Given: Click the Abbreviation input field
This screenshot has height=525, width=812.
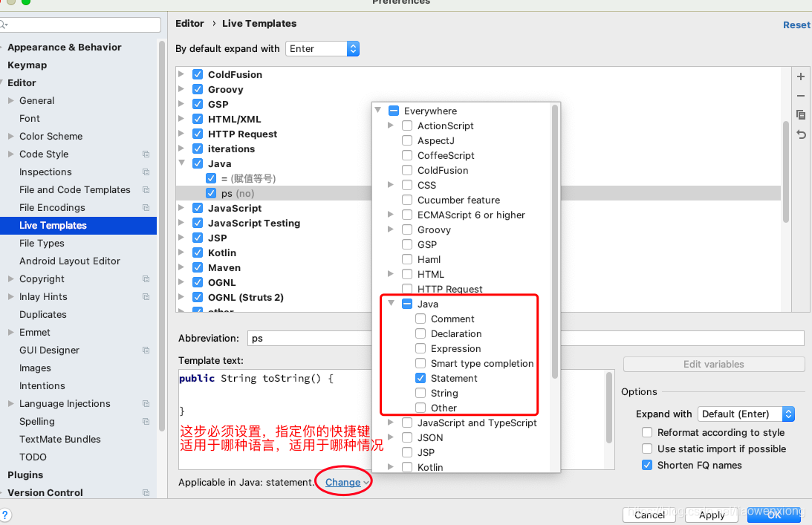Looking at the screenshot, I should [526, 338].
